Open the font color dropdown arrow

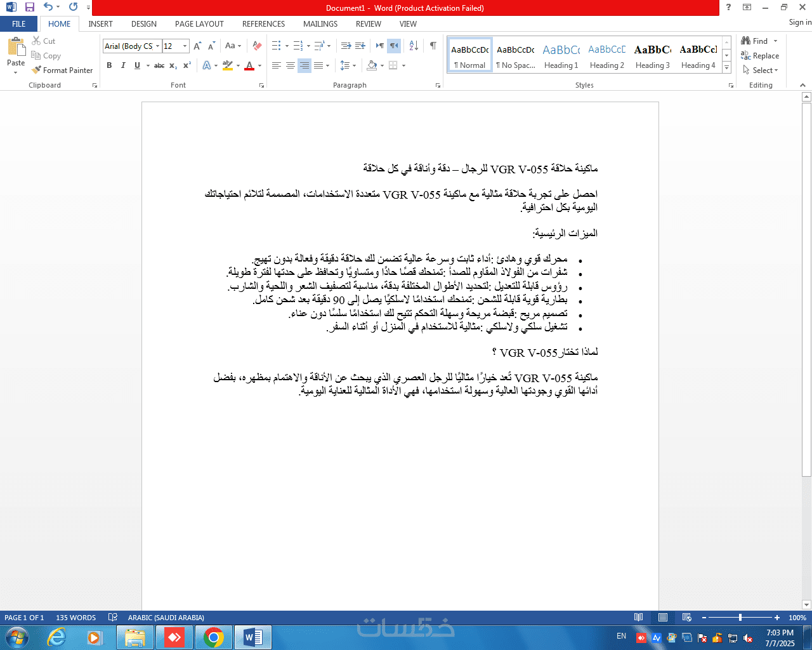[259, 65]
